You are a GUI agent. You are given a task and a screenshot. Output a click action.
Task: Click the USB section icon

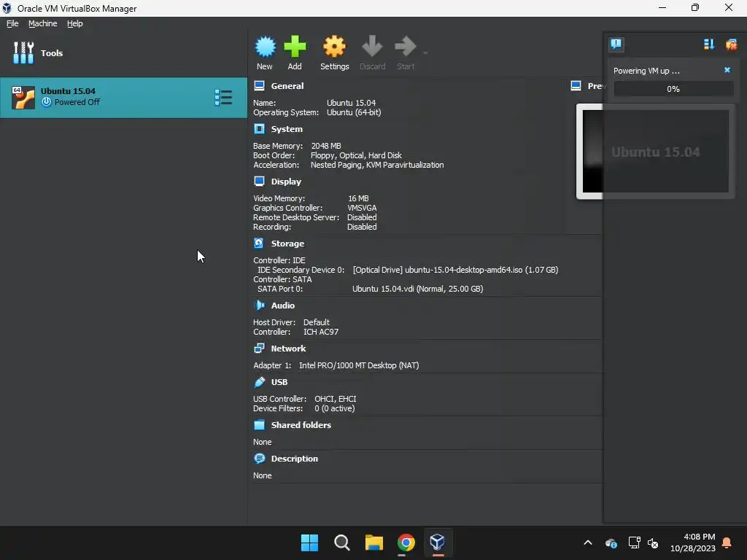(x=259, y=382)
